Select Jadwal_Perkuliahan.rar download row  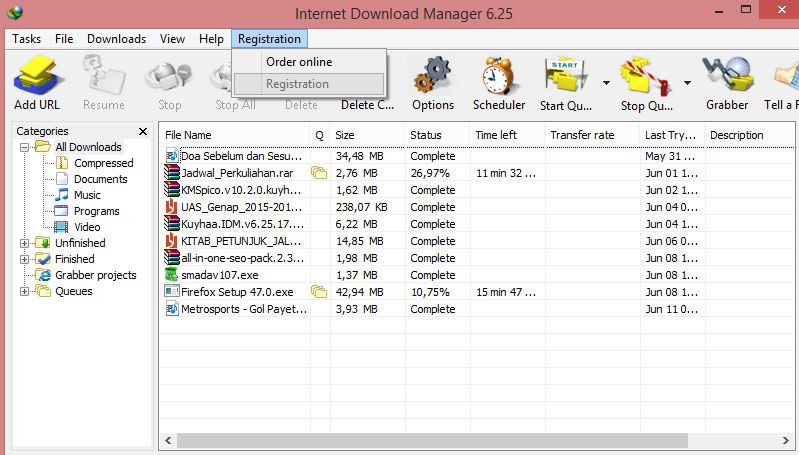coord(477,173)
